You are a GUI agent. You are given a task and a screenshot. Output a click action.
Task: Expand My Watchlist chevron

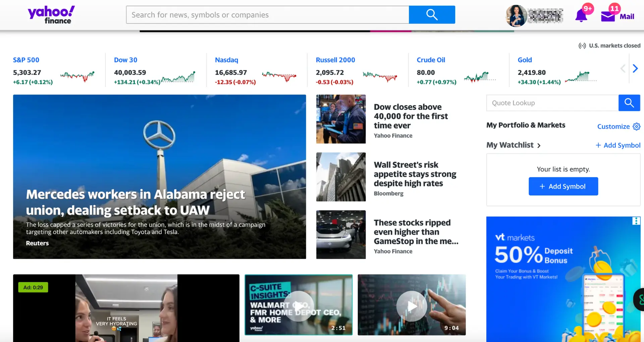pyautogui.click(x=539, y=146)
